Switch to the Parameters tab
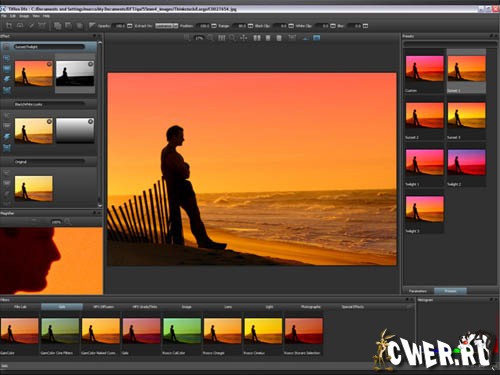Screen dimensions: 500x375 pyautogui.click(x=418, y=291)
